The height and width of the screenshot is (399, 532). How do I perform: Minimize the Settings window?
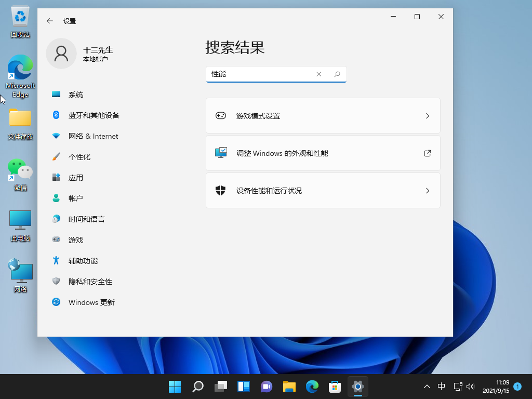393,17
